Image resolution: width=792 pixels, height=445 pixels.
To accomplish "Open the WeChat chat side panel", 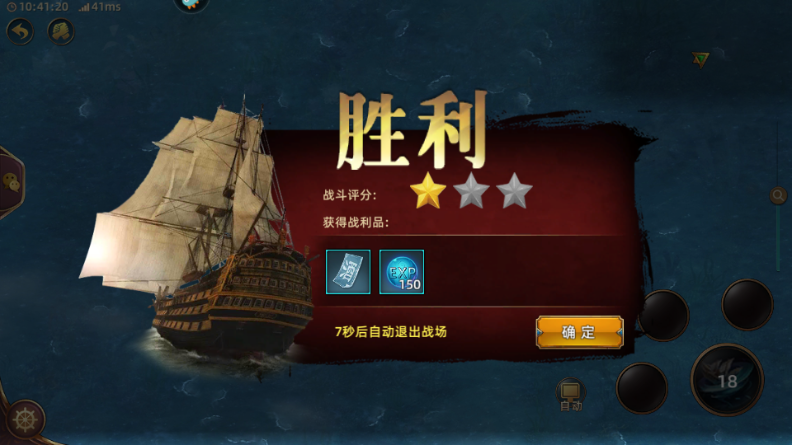I will tap(11, 183).
